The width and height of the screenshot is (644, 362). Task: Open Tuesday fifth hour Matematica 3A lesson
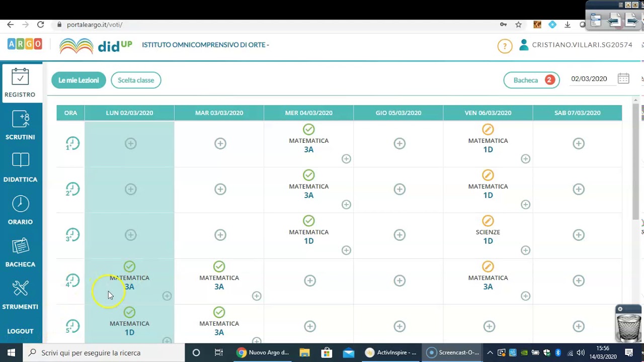pos(219,322)
